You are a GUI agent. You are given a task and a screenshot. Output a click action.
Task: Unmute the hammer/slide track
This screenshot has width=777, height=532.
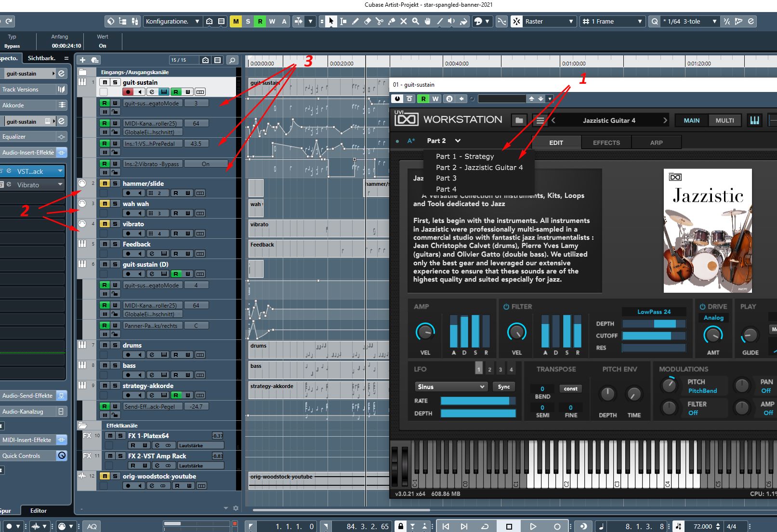click(x=105, y=183)
